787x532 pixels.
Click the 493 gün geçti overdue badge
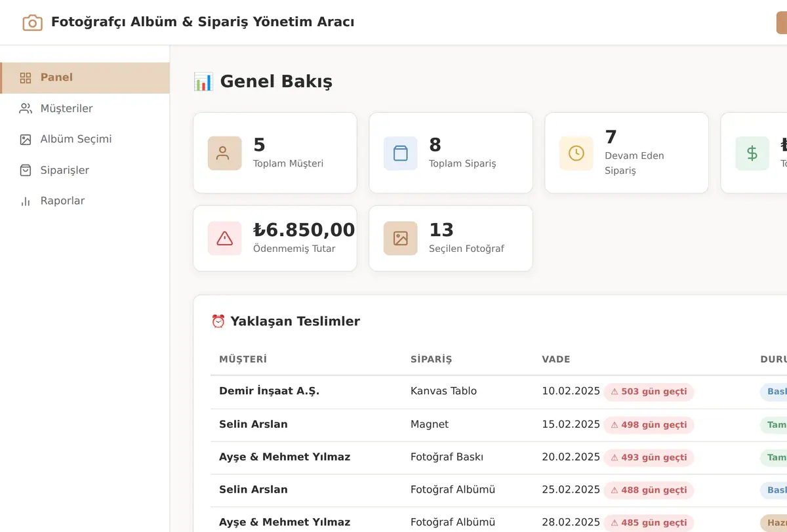(649, 458)
